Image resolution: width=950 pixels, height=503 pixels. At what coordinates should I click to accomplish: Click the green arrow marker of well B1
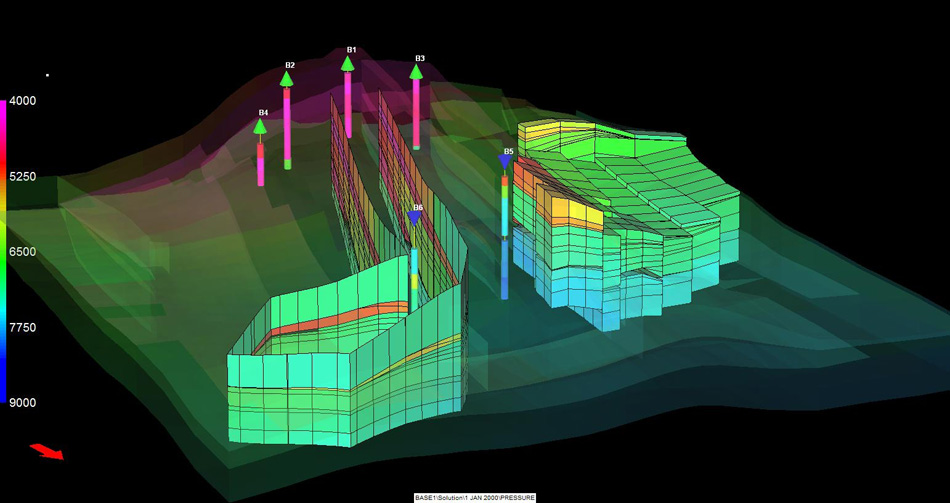[x=348, y=64]
